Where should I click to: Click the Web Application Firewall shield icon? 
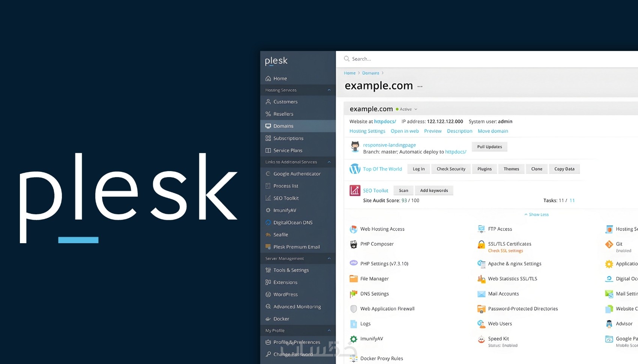click(354, 309)
